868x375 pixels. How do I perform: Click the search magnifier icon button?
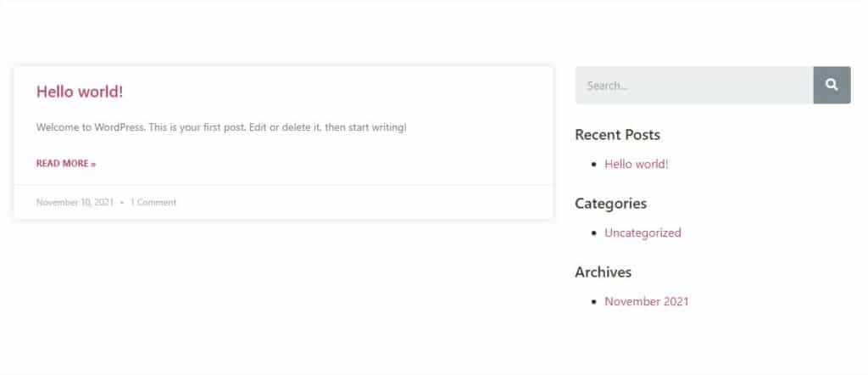click(x=832, y=85)
